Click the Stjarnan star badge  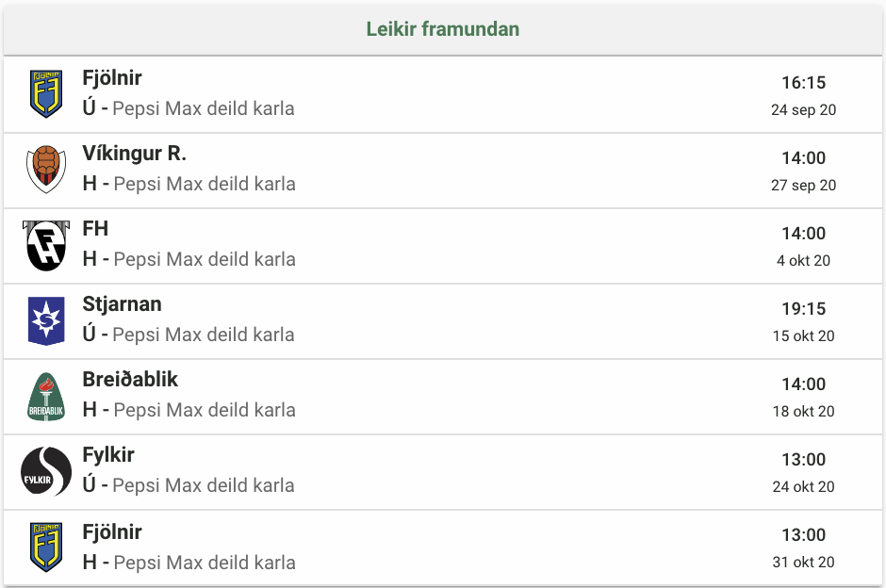coord(46,320)
